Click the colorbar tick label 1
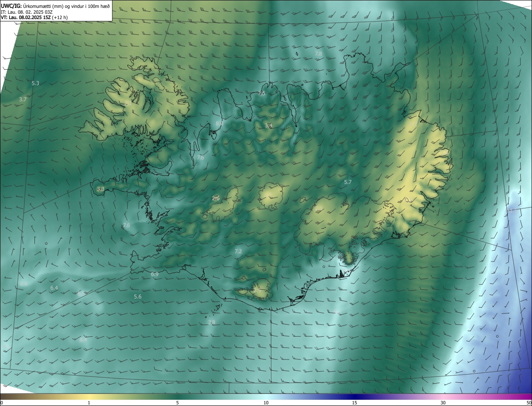The image size is (532, 406). (x=89, y=403)
